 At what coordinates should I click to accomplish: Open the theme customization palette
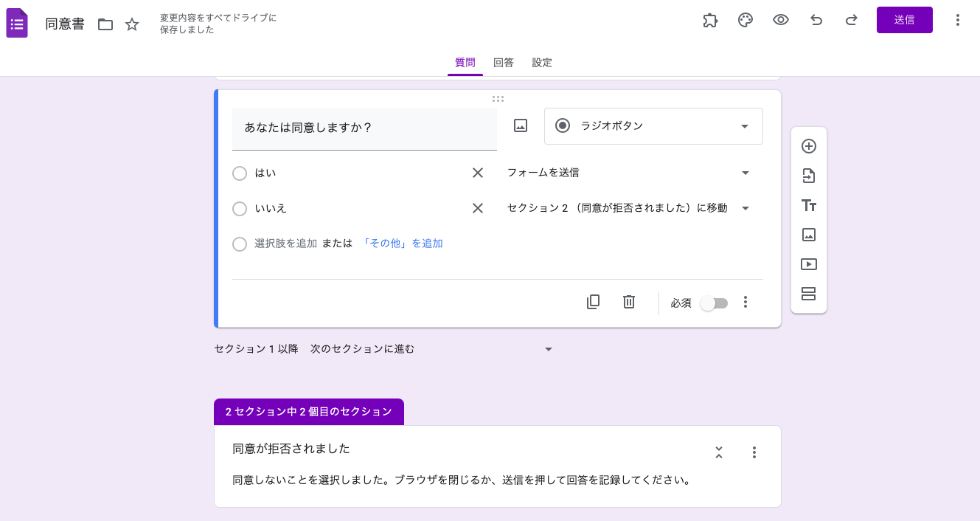tap(746, 20)
